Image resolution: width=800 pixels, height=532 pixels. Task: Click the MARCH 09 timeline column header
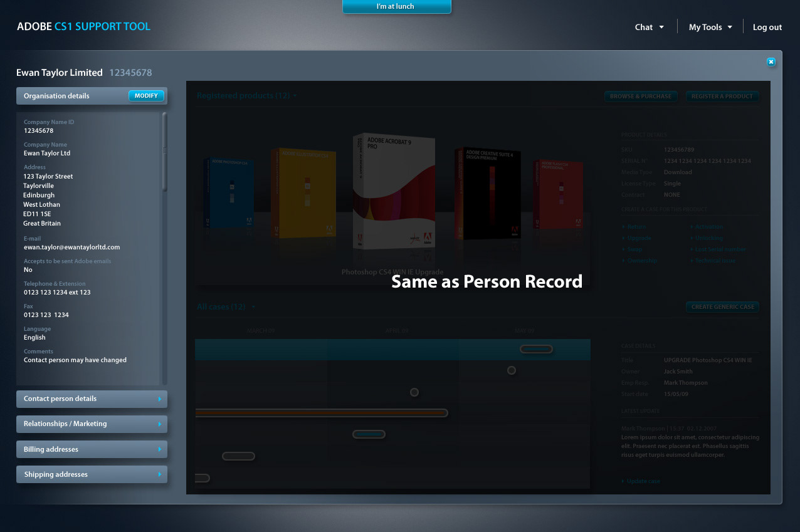click(x=261, y=330)
